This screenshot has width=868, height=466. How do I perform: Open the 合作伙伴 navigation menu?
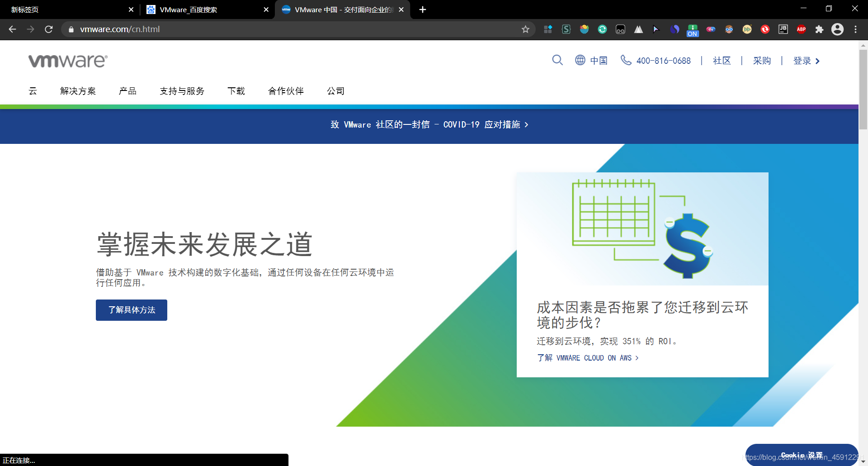[286, 91]
